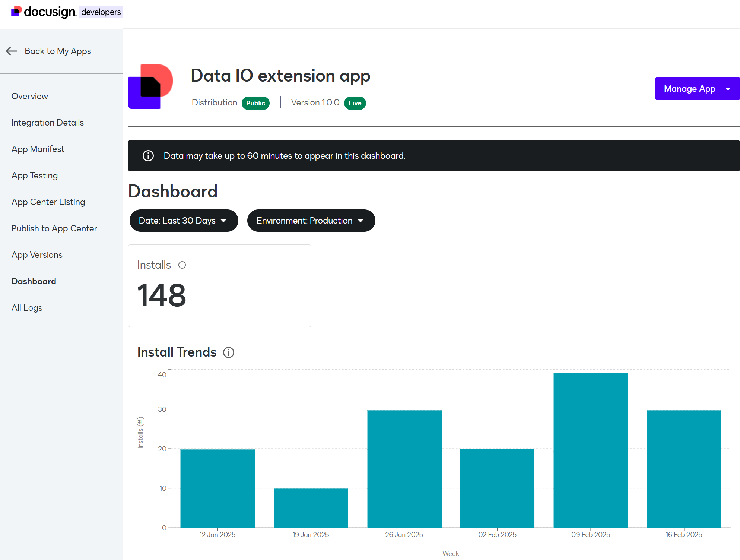This screenshot has width=740, height=560.
Task: Click the developers badge next to the logo
Action: (101, 12)
